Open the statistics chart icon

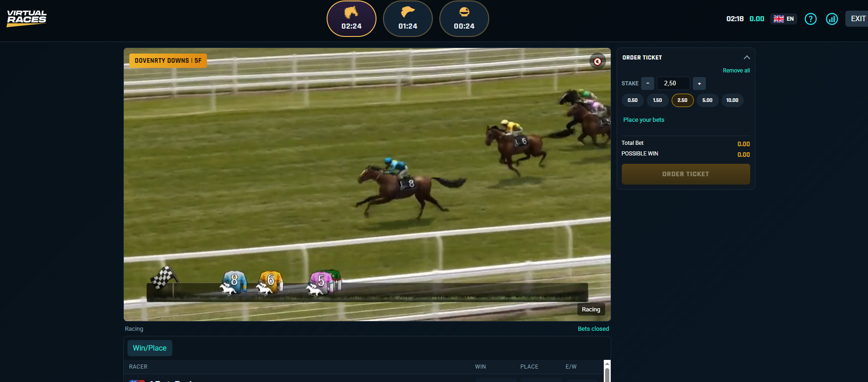click(x=832, y=19)
